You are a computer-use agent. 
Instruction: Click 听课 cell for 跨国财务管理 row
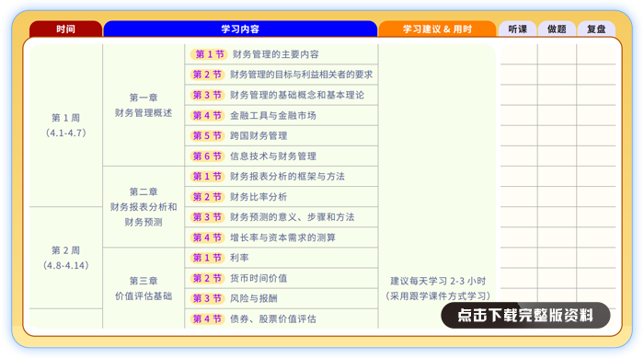519,135
